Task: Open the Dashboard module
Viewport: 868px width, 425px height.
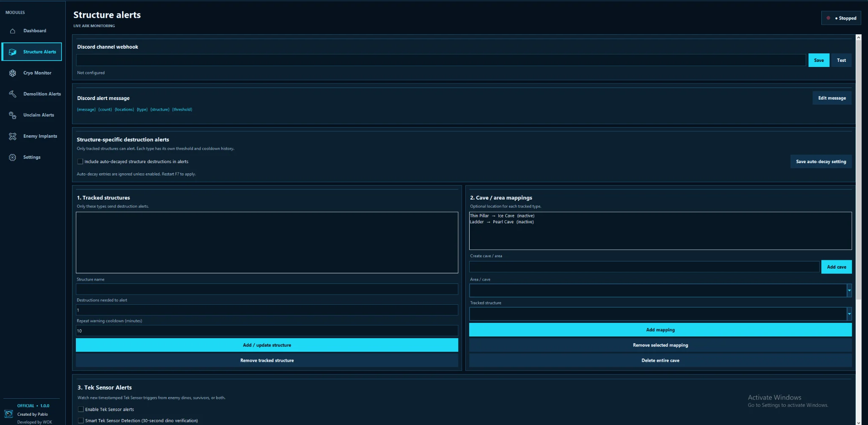Action: tap(32, 31)
